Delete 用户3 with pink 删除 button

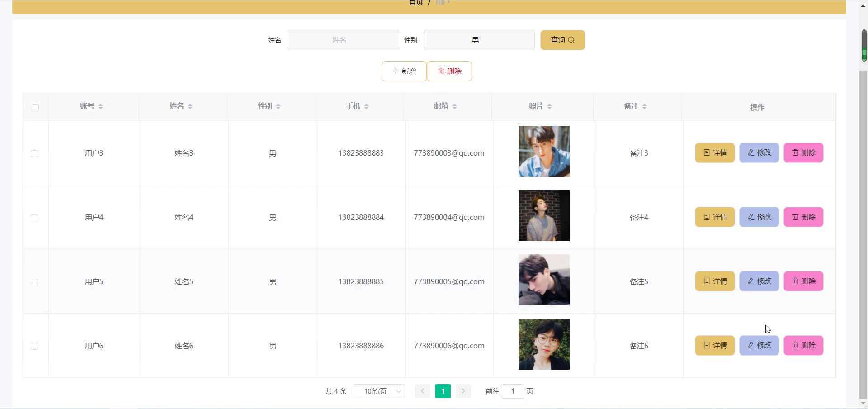click(x=803, y=152)
